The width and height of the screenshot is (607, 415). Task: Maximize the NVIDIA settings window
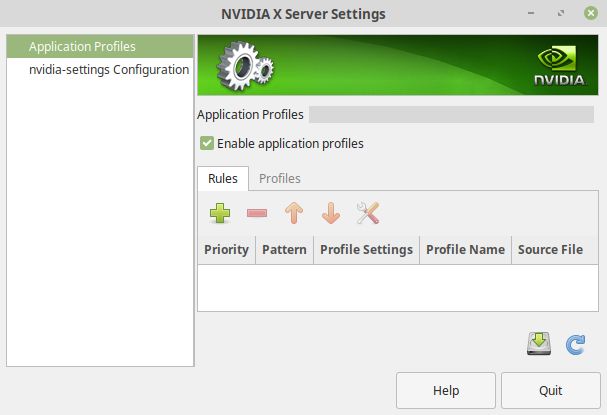coord(561,14)
